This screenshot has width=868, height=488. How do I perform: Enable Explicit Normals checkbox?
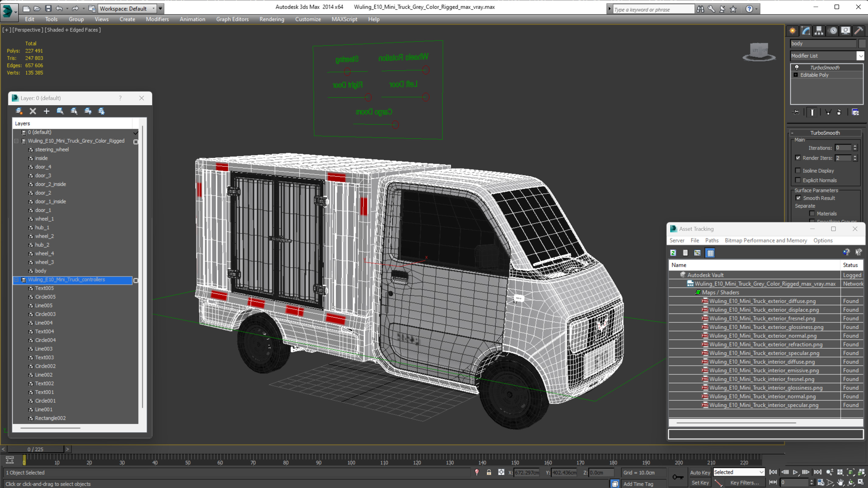(x=798, y=180)
